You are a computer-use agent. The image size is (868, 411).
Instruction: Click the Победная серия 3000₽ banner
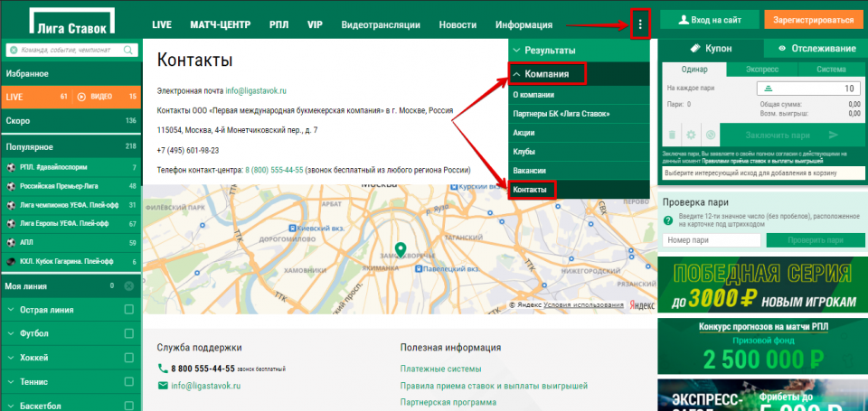pos(760,285)
